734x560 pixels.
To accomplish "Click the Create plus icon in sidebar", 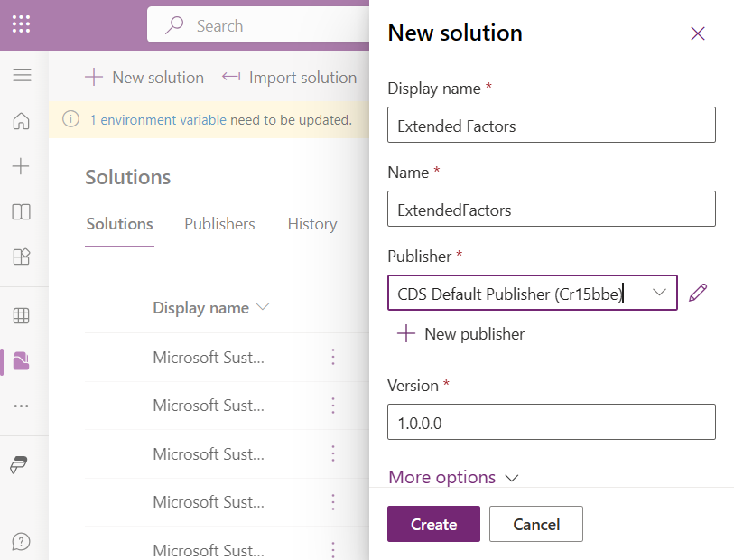I will click(21, 166).
